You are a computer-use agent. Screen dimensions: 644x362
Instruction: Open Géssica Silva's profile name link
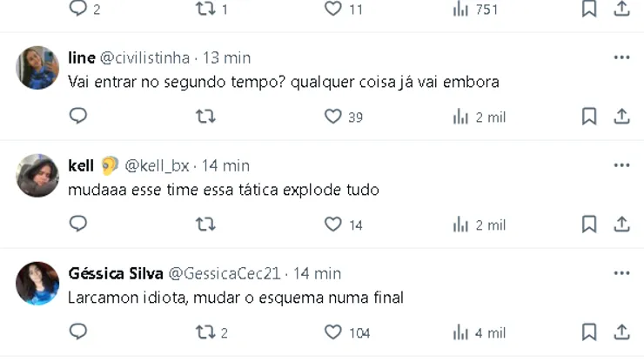tap(114, 273)
